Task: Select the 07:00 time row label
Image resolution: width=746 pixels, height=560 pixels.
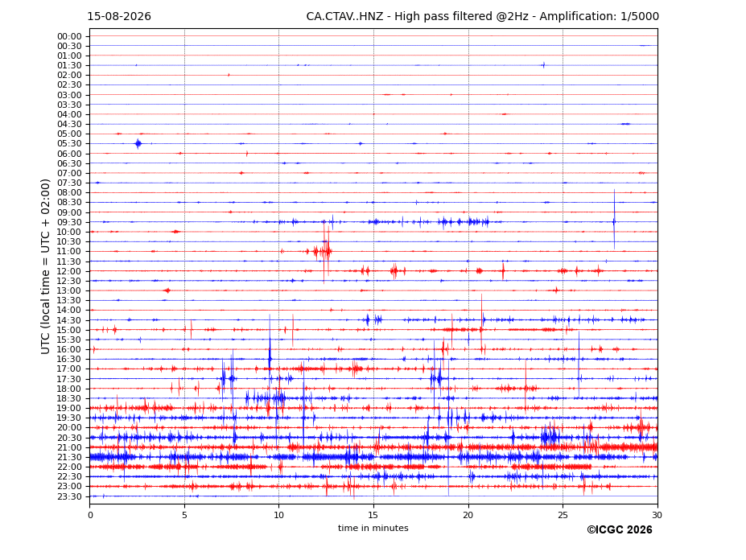Action: click(x=69, y=174)
